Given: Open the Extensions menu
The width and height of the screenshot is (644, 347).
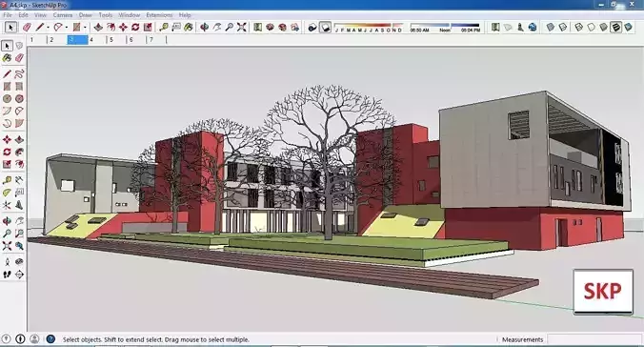Looking at the screenshot, I should coord(159,15).
